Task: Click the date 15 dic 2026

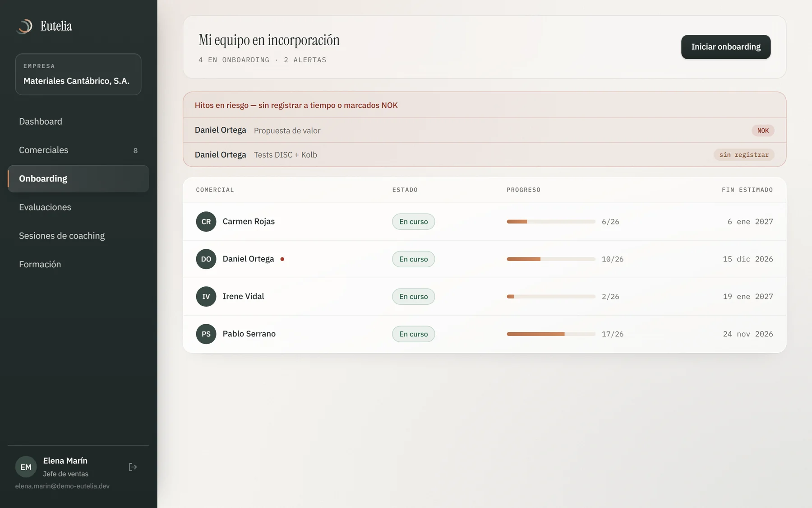Action: (748, 259)
